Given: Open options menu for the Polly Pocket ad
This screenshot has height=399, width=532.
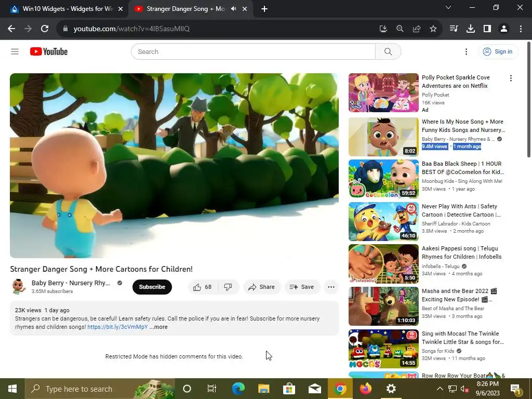Looking at the screenshot, I should point(511,78).
